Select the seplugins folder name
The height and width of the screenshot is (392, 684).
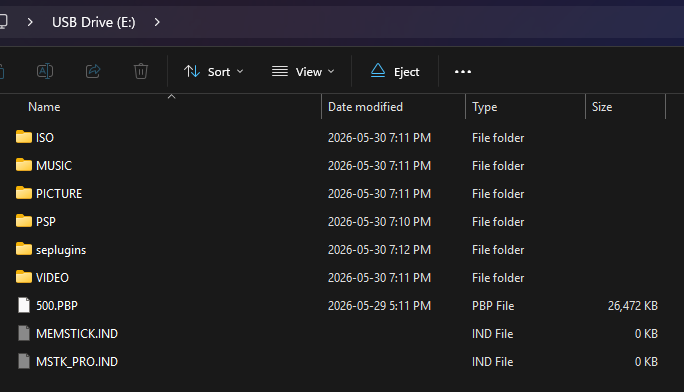61,250
